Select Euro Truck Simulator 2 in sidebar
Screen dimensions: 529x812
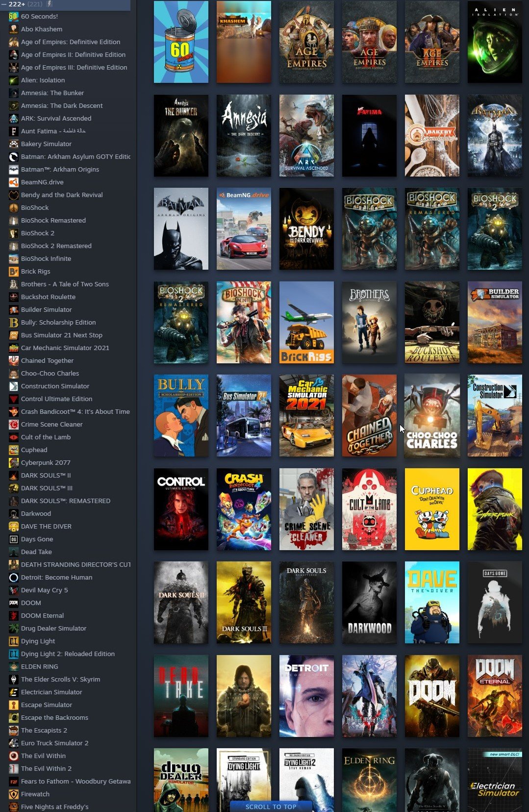(x=54, y=743)
